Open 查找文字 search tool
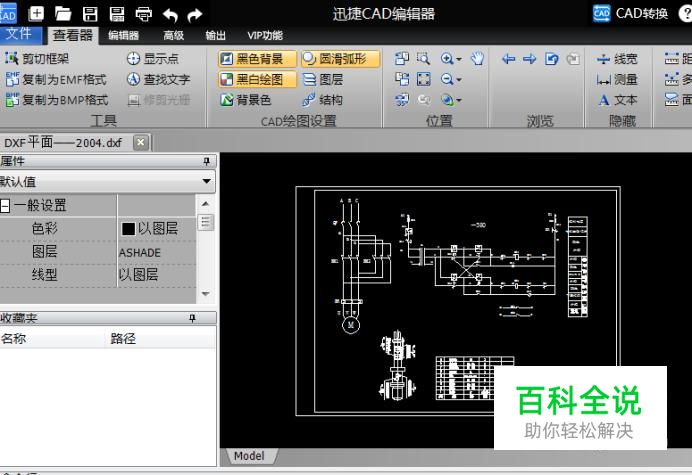 click(158, 79)
